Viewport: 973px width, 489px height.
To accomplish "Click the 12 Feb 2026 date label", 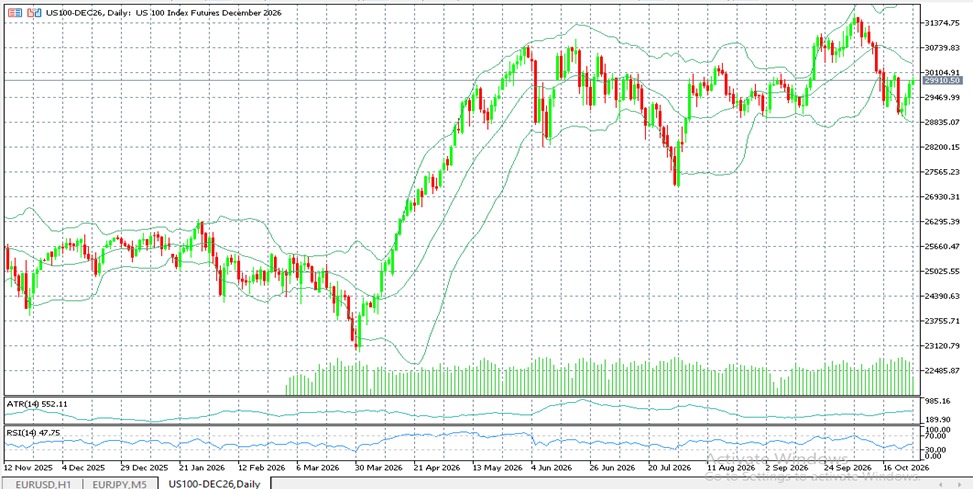I will tap(261, 467).
